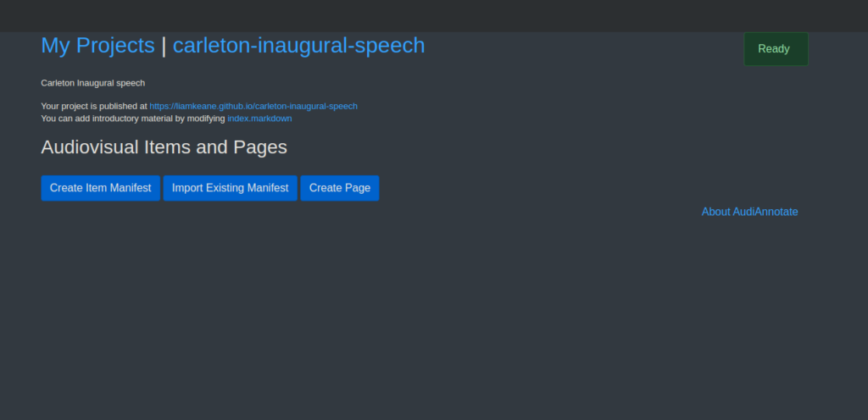Viewport: 868px width, 420px height.
Task: Open the carleton-inaugural-speech project title link
Action: (x=299, y=46)
